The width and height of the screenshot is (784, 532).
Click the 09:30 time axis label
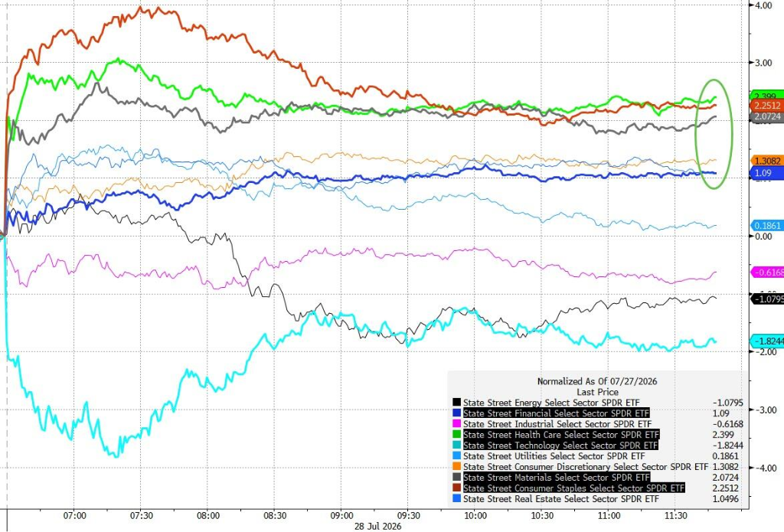pos(409,515)
